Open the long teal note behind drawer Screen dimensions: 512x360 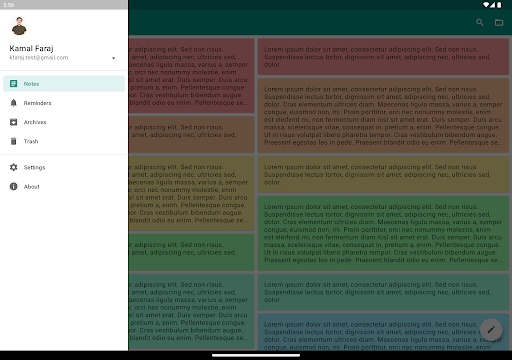coord(191,311)
